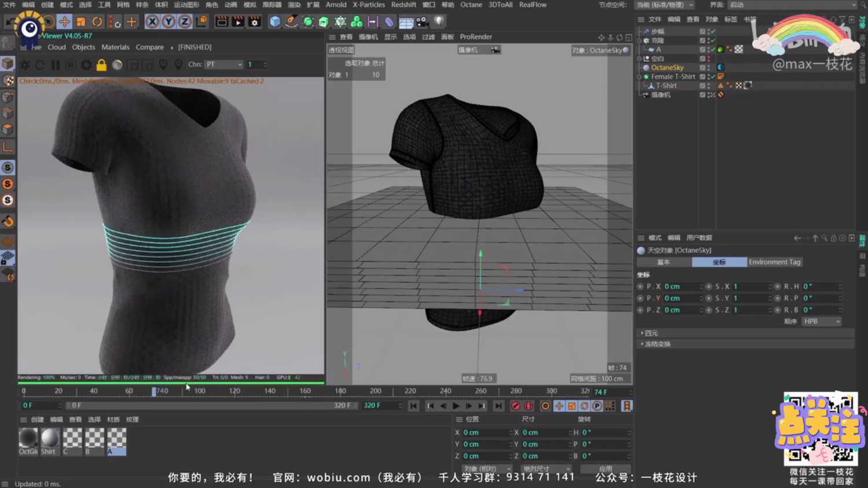Click the Camera object icon in toolbar
The width and height of the screenshot is (868, 488).
click(422, 22)
